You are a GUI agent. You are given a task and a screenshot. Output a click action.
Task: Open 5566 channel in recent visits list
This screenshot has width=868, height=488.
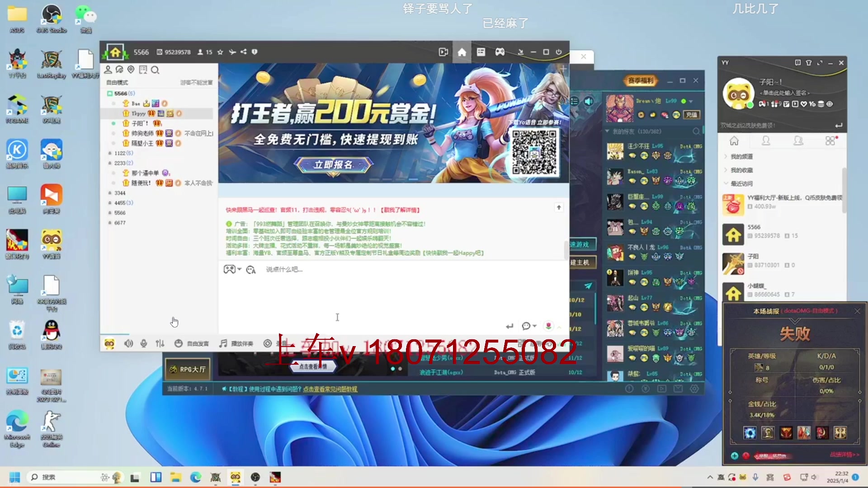(782, 235)
